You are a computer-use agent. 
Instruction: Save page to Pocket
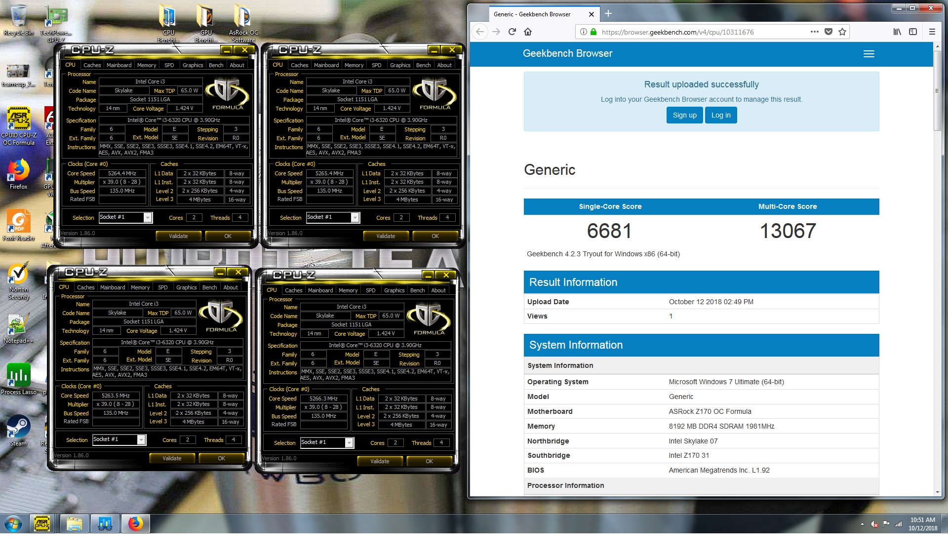tap(829, 32)
